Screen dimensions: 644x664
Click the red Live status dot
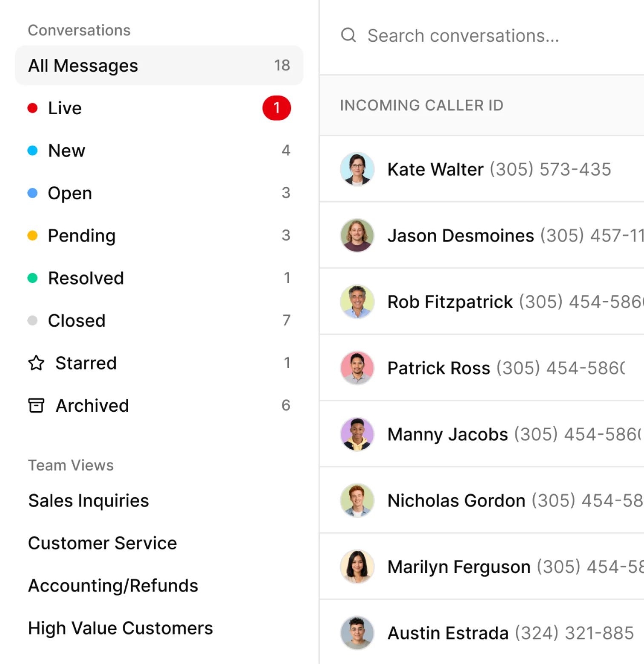point(32,108)
